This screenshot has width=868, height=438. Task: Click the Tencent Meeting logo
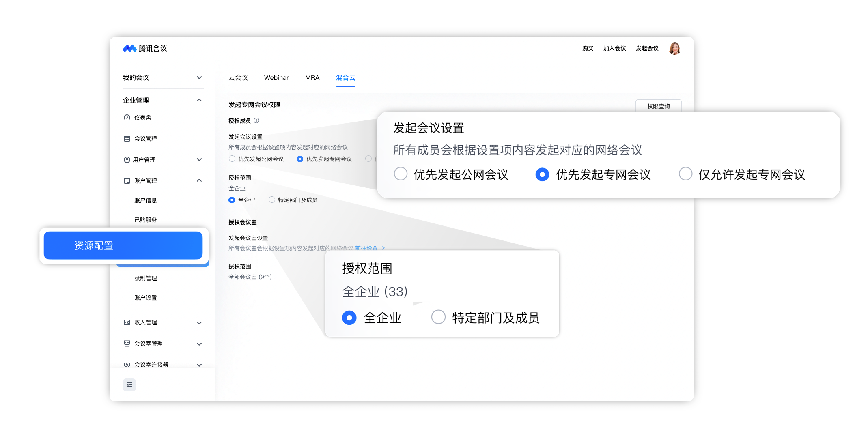(x=145, y=48)
